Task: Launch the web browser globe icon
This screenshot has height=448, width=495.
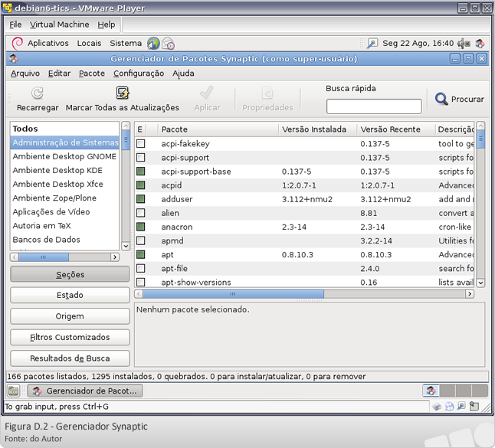Action: pos(153,43)
